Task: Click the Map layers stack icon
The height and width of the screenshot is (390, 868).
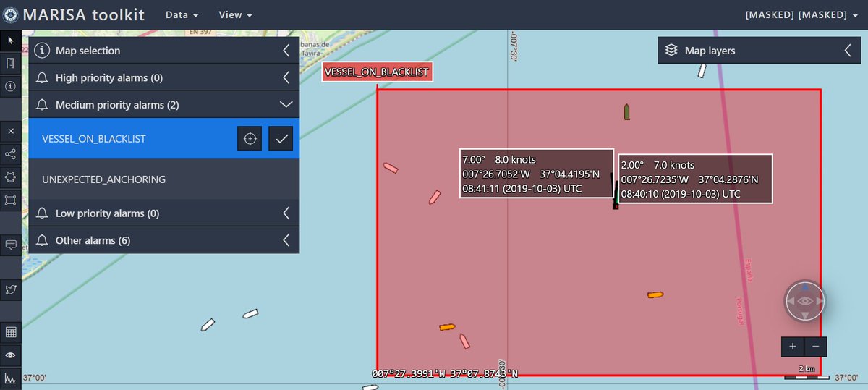Action: 671,51
